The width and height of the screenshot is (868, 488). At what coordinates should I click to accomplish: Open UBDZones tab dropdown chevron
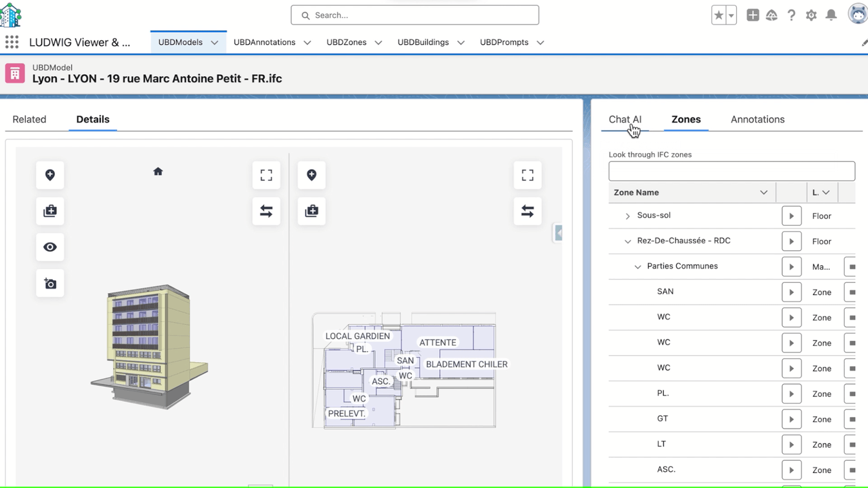pos(378,43)
